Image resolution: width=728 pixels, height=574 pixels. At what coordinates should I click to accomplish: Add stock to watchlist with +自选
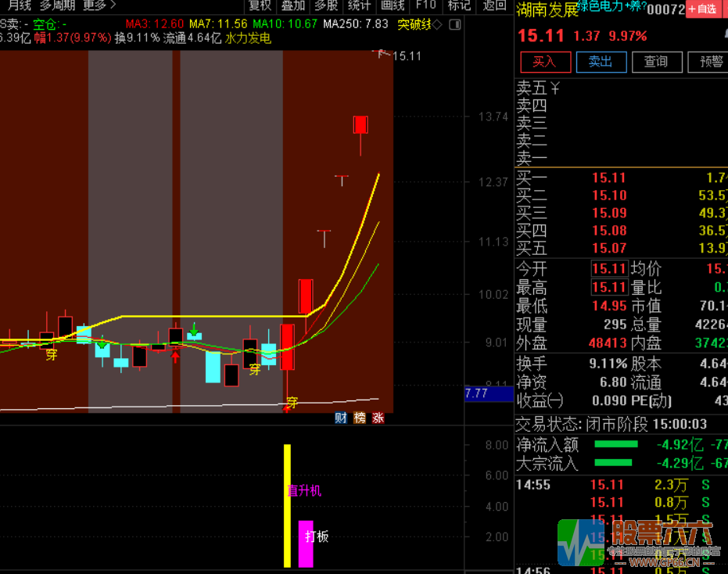pyautogui.click(x=704, y=9)
